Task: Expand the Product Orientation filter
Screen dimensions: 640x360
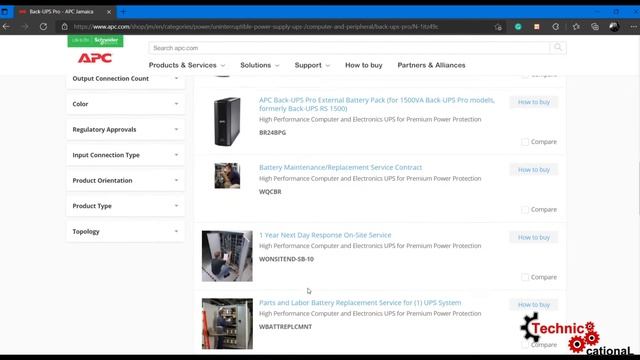Action: pyautogui.click(x=125, y=180)
